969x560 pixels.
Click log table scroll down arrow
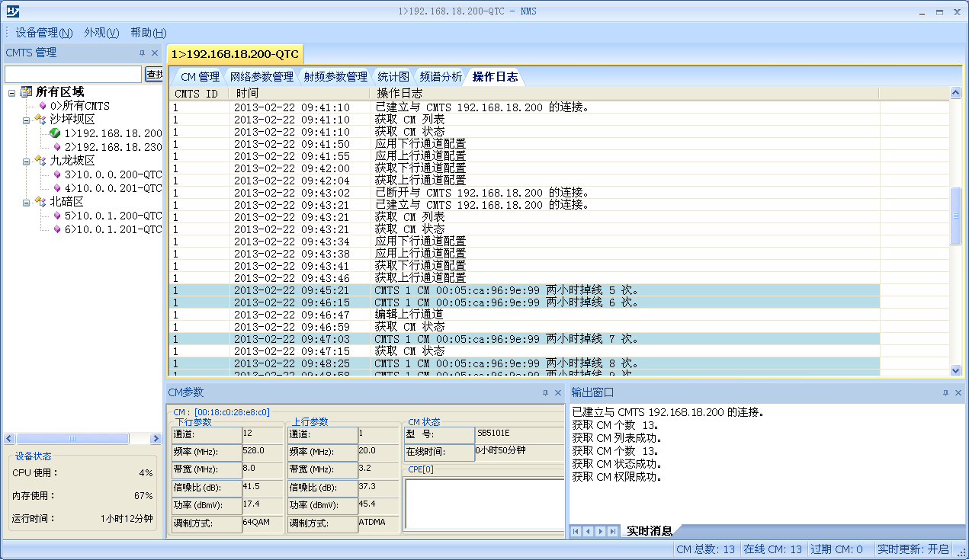(x=956, y=370)
